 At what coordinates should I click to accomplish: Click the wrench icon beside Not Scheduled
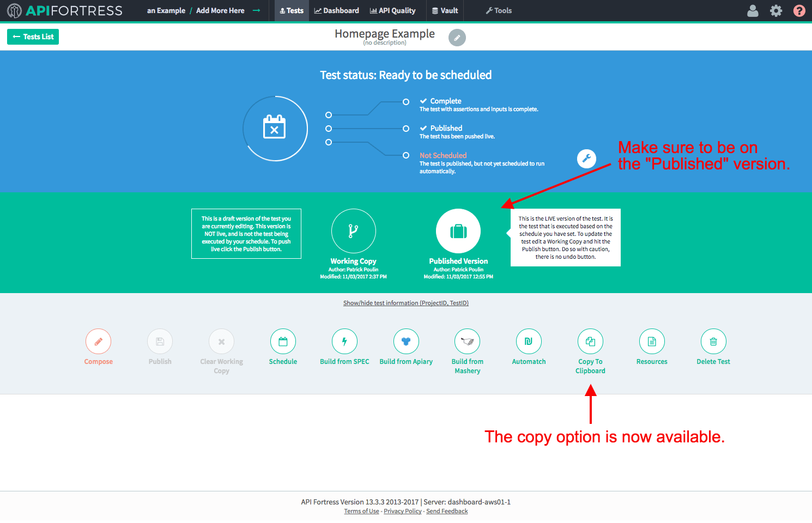point(586,159)
